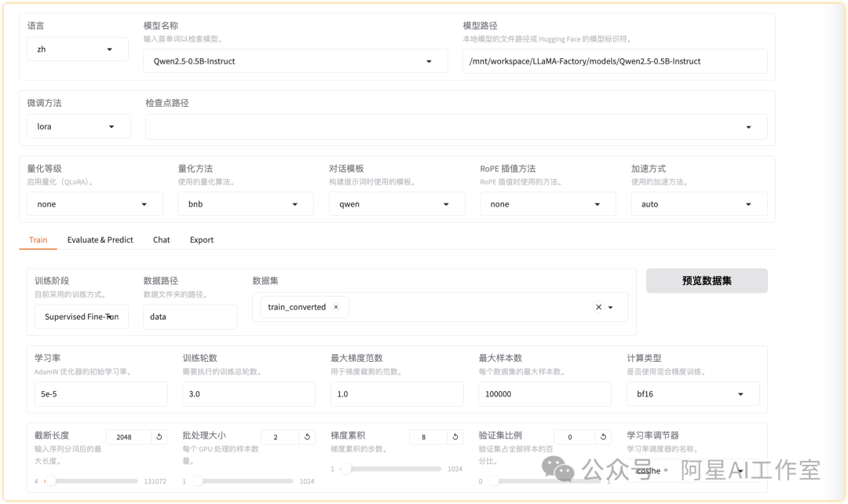This screenshot has width=848, height=504.
Task: Switch to the Train tab
Action: [x=38, y=239]
